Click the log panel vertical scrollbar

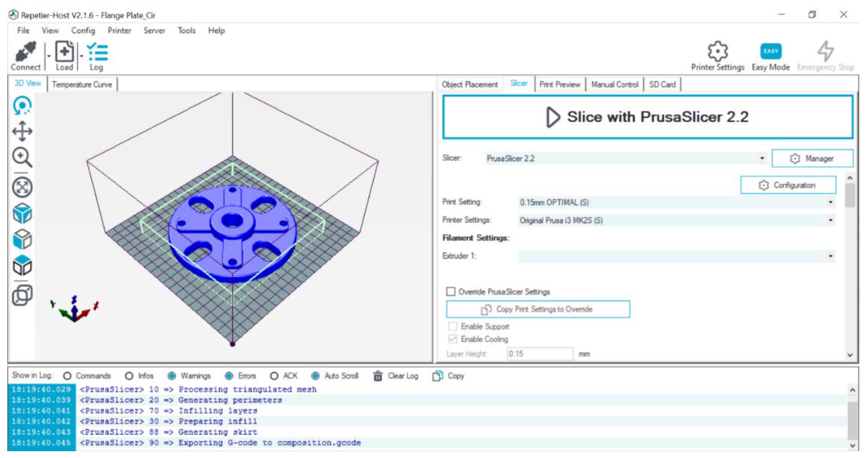coord(852,417)
